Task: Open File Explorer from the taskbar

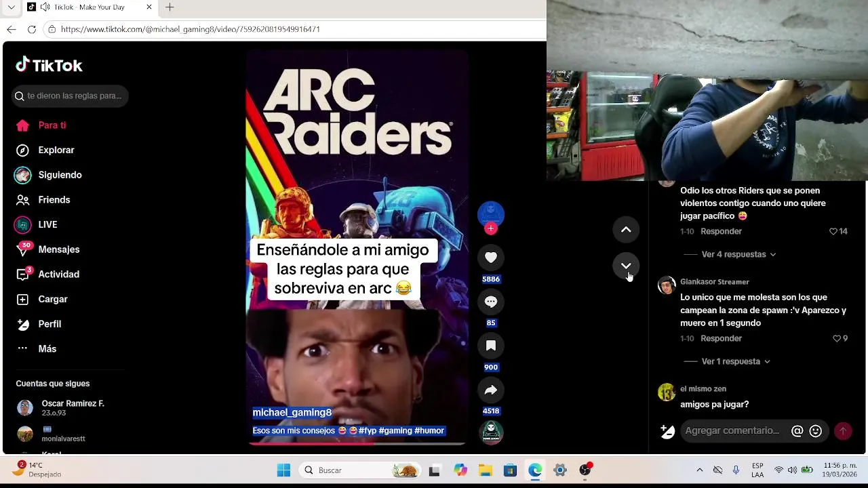Action: [486, 470]
